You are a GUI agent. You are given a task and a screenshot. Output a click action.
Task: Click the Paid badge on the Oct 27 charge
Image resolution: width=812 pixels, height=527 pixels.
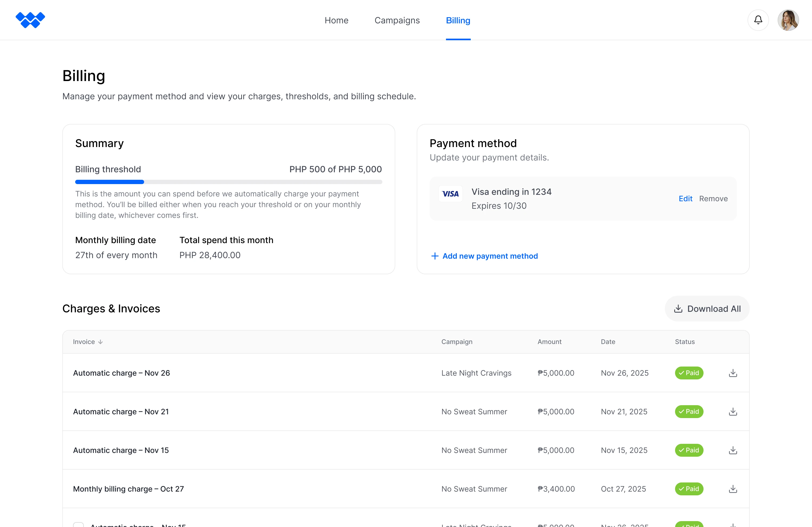pyautogui.click(x=689, y=489)
